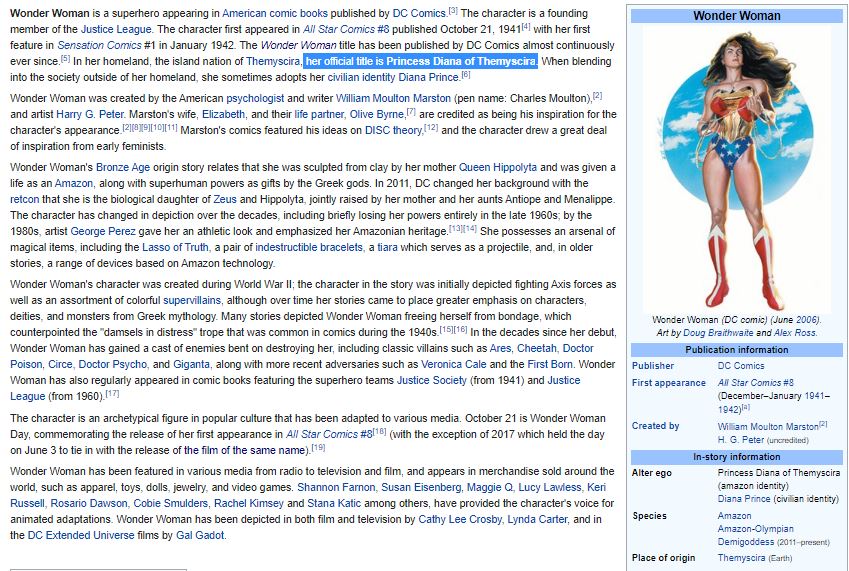Jump to citation [7] after Olive Byrne
Screen dimensions: 849x571
411,111
